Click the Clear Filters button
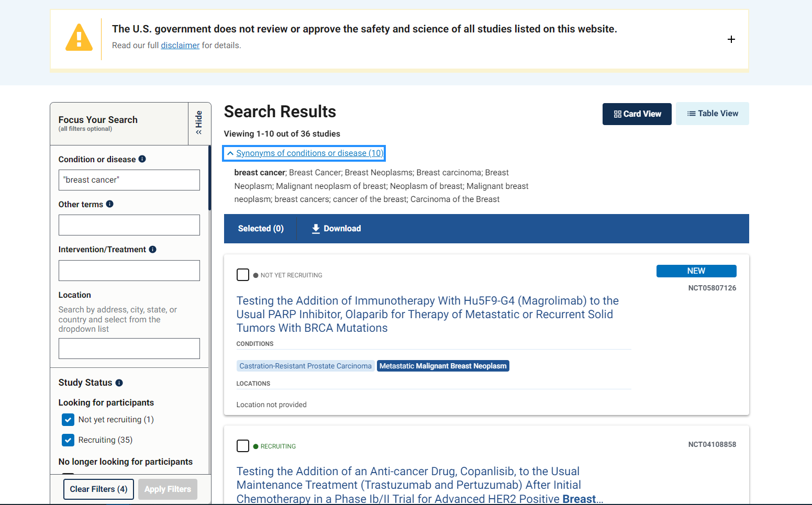The height and width of the screenshot is (505, 812). pyautogui.click(x=98, y=489)
